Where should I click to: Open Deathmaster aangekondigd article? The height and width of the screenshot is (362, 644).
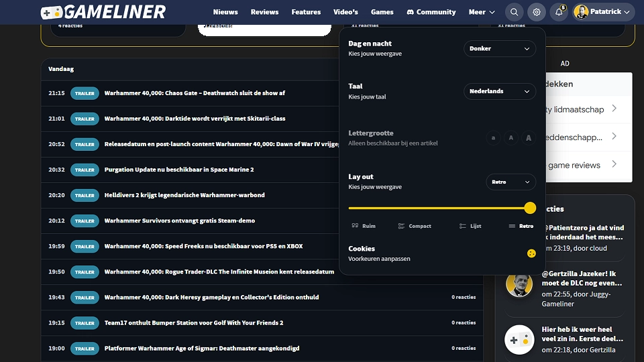click(x=202, y=348)
